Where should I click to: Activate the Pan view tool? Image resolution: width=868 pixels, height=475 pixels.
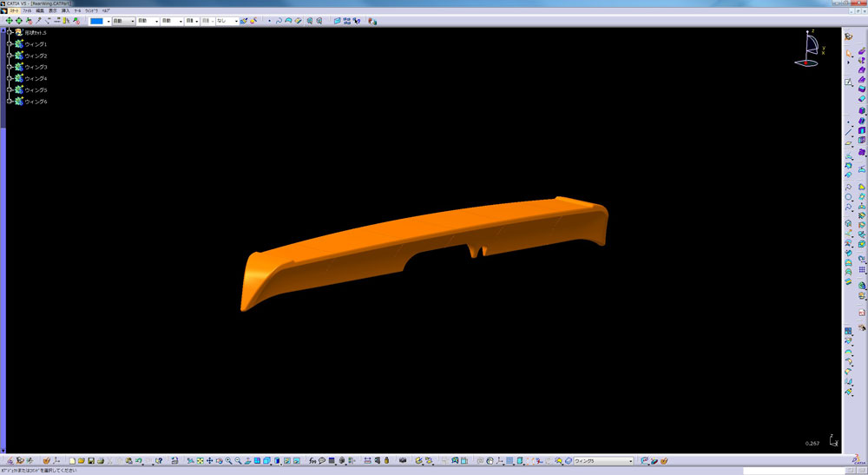point(210,460)
